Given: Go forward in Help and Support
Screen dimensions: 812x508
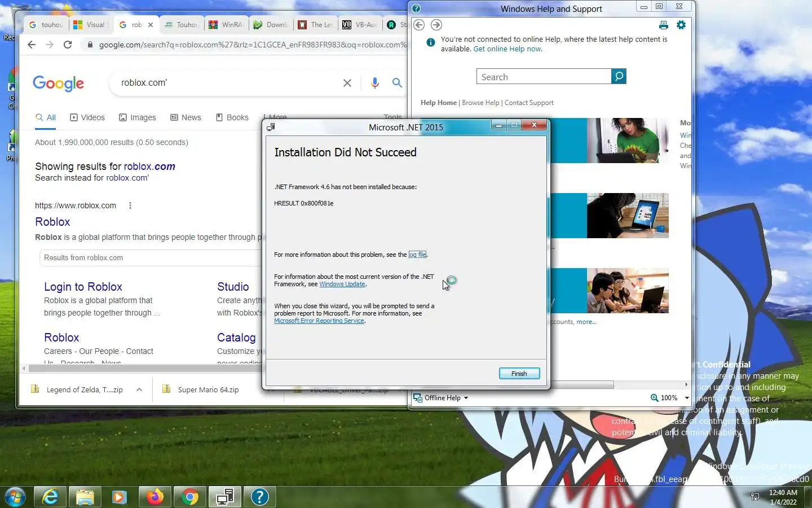Looking at the screenshot, I should pos(436,25).
